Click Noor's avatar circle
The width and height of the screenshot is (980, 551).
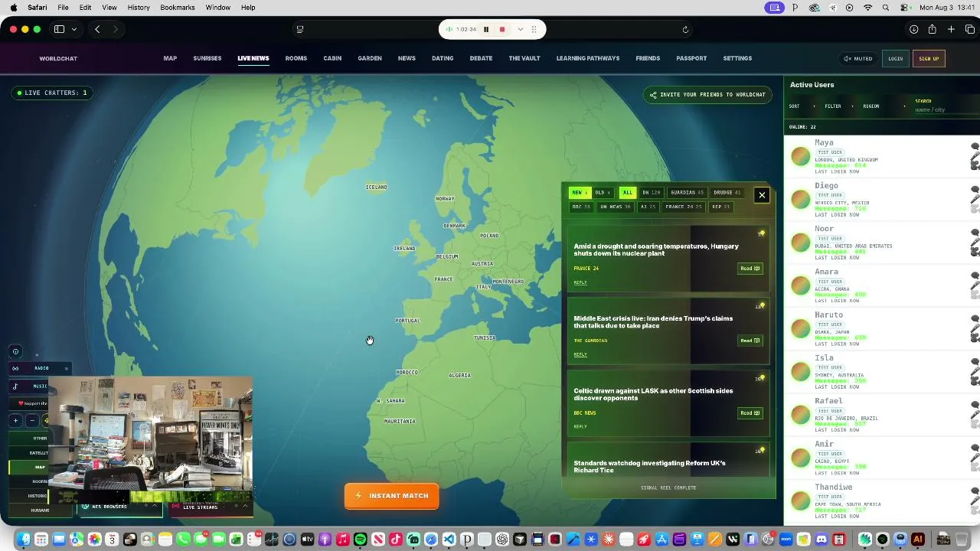(x=801, y=243)
